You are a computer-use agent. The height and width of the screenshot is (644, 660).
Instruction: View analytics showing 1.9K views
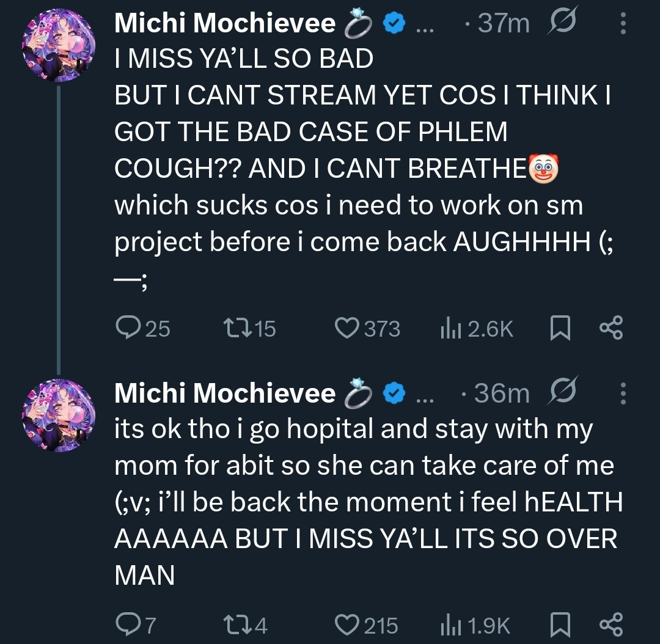(447, 625)
